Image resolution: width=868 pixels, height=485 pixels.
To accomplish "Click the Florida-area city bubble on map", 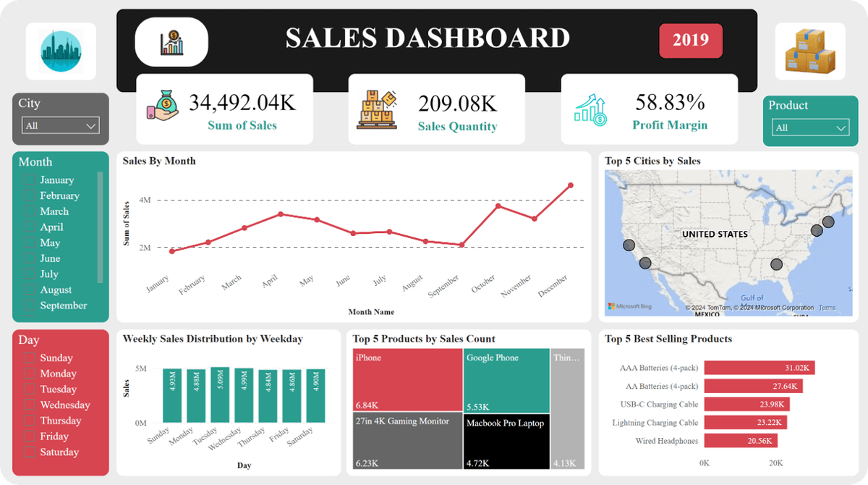I will click(x=776, y=265).
